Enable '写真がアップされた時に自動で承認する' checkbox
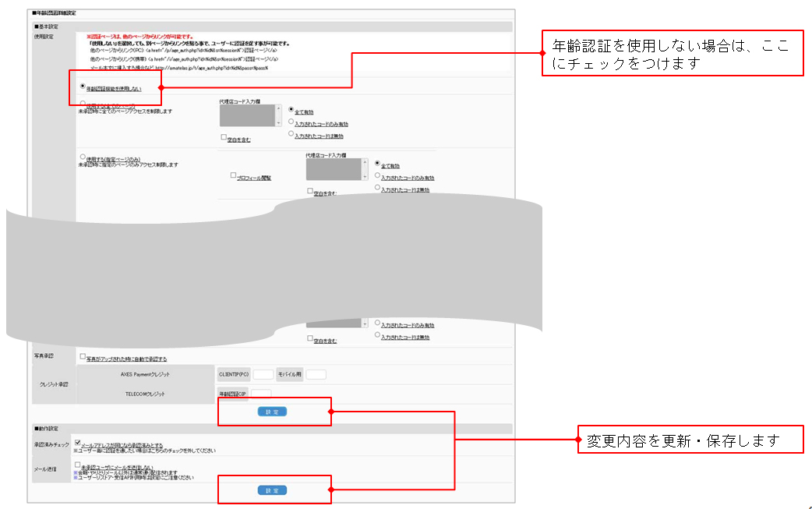This screenshot has height=509, width=812. pyautogui.click(x=83, y=357)
